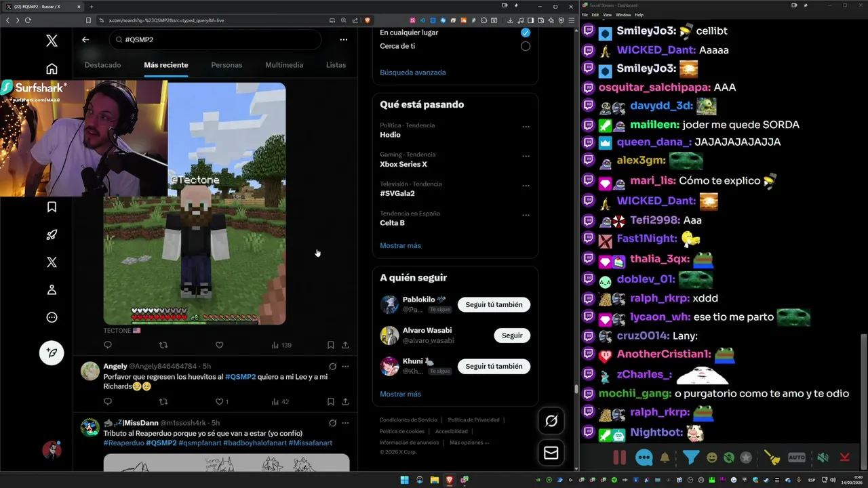Open options for the #SVGala2 trend
Image resolution: width=868 pixels, height=488 pixels.
pos(526,185)
